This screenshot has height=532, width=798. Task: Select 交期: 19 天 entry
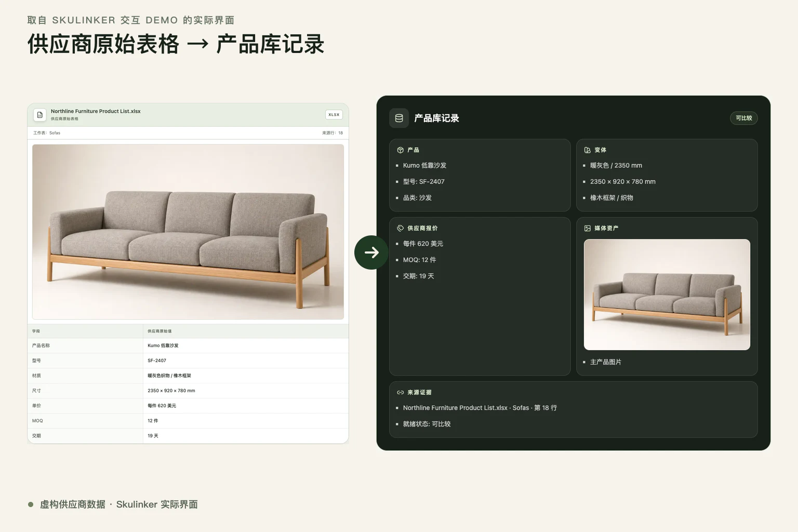click(418, 276)
